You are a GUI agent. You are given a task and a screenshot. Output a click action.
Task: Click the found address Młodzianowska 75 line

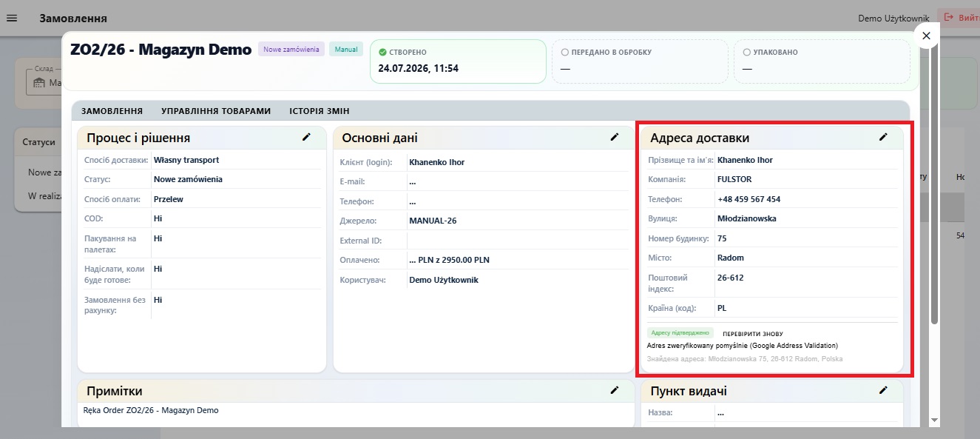[x=745, y=358]
